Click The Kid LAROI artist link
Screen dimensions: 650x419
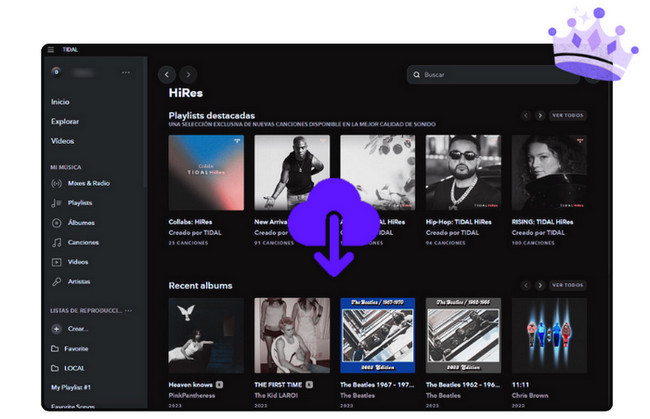tap(276, 395)
